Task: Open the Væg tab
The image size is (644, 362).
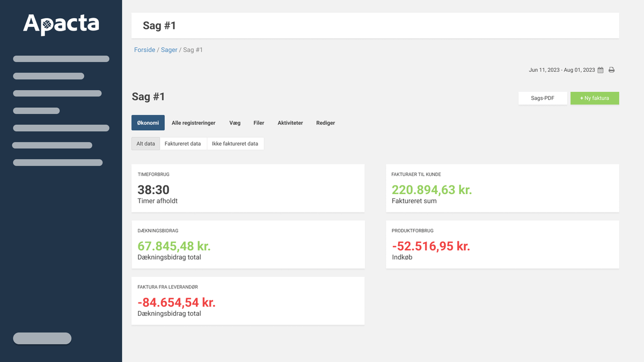Action: 235,123
